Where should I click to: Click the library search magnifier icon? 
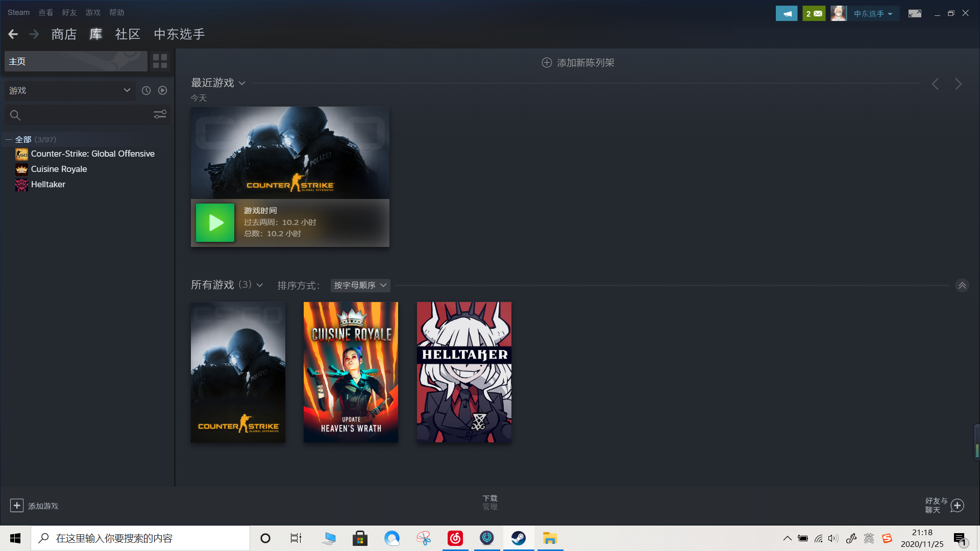coord(15,115)
